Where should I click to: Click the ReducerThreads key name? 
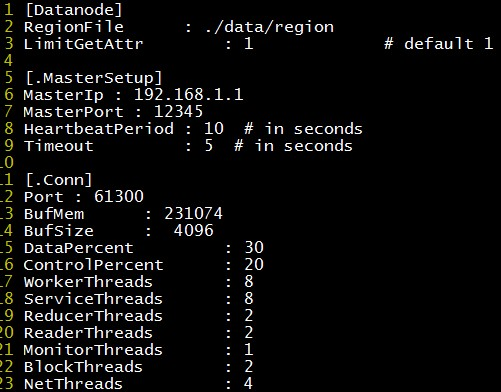[x=93, y=316]
